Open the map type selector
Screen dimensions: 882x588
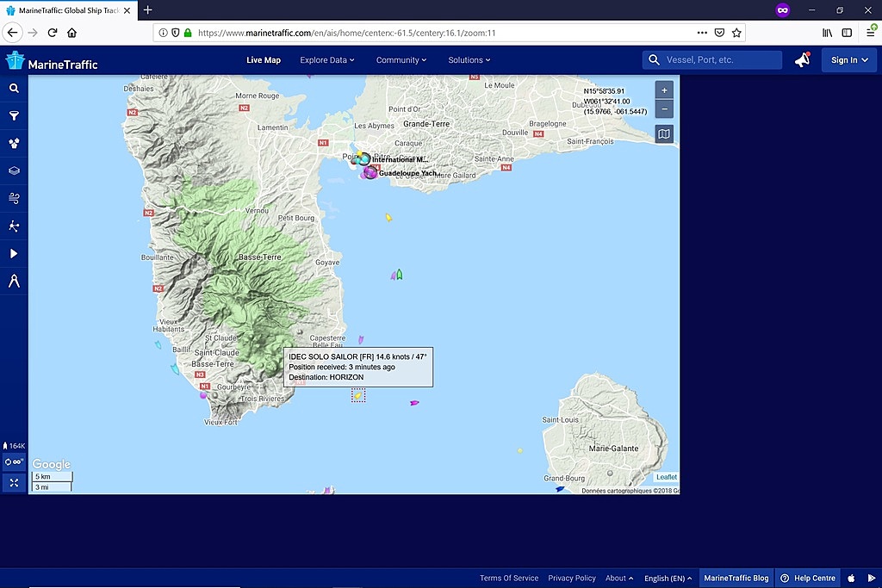[x=664, y=133]
